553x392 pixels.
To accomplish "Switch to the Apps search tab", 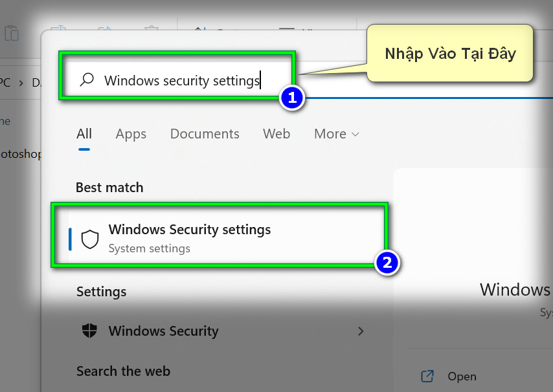I will (131, 135).
